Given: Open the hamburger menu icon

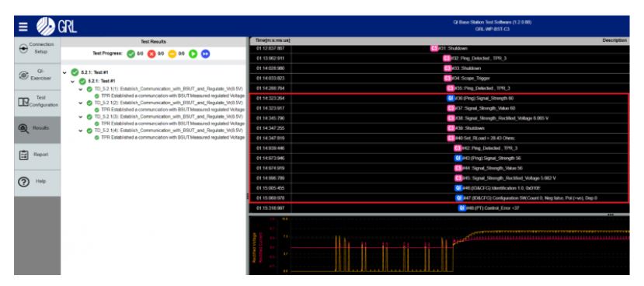Looking at the screenshot, I should coord(23,27).
